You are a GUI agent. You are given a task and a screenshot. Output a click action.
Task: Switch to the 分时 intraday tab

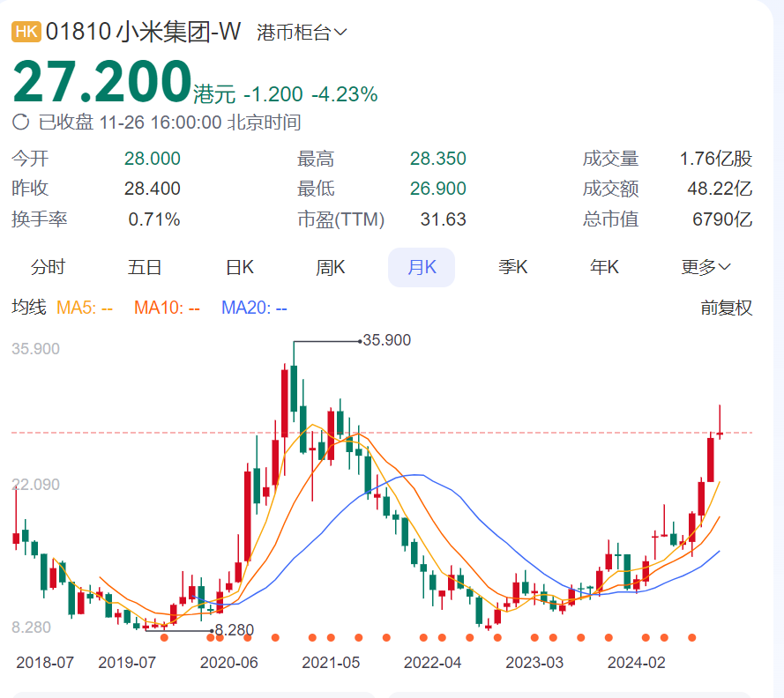(48, 267)
